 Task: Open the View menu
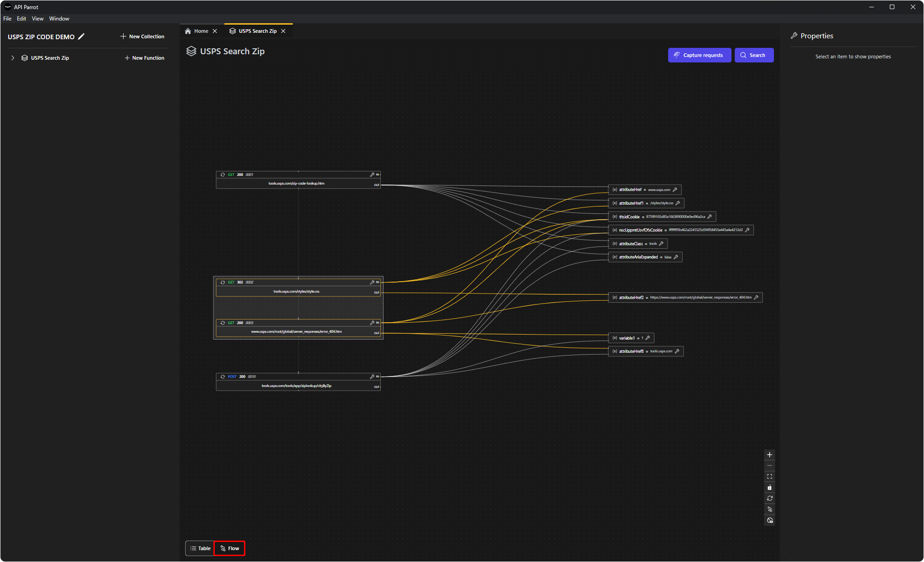point(38,19)
